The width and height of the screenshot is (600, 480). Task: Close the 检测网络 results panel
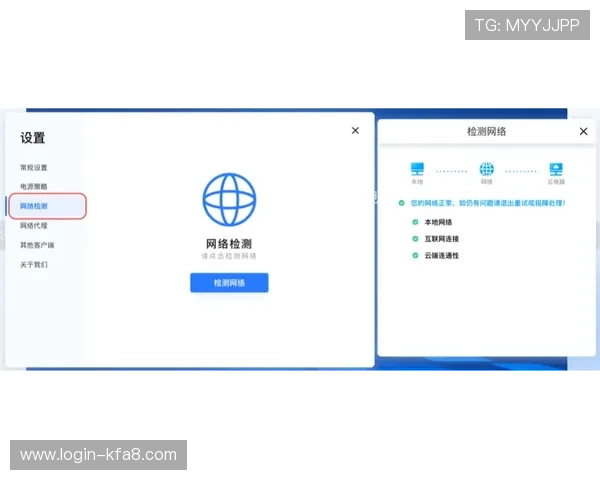click(x=584, y=132)
